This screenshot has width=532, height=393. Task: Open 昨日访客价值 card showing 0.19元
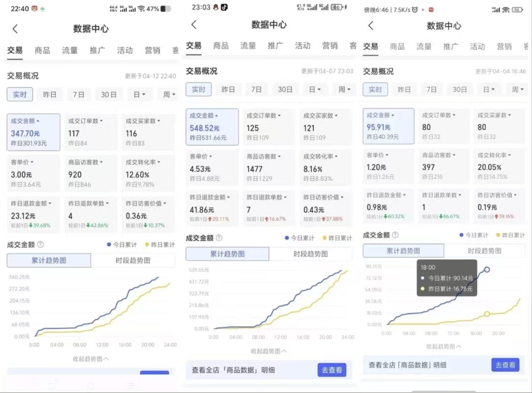click(499, 206)
